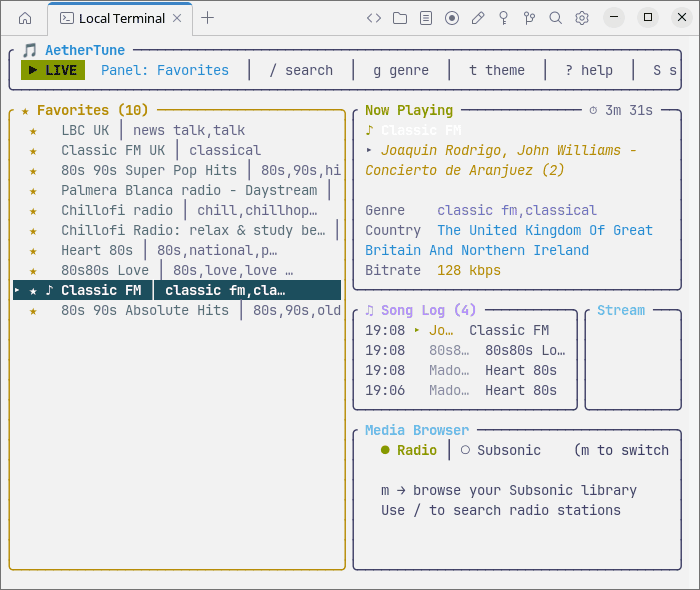700x590 pixels.
Task: Maximize the terminal window
Action: tap(648, 18)
